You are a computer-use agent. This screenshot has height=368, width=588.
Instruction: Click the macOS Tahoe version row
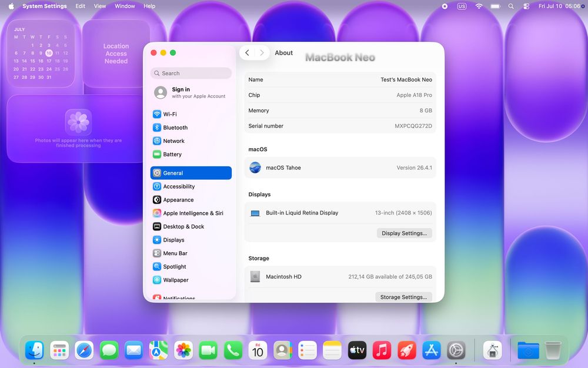[340, 168]
